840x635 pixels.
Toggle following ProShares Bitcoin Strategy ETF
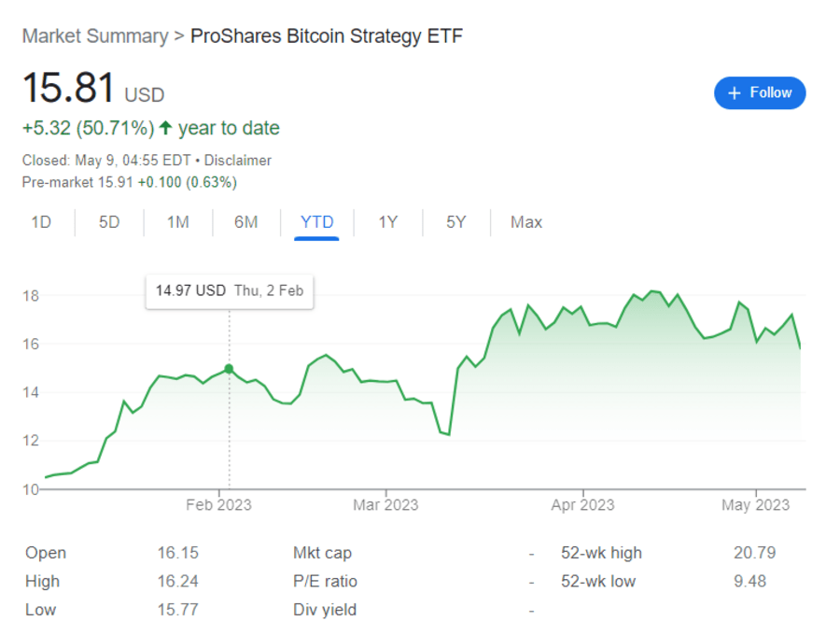(760, 93)
